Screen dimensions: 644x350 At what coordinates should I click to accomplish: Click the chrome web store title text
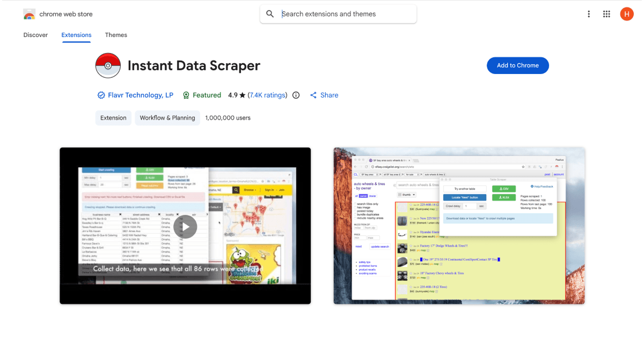(66, 14)
